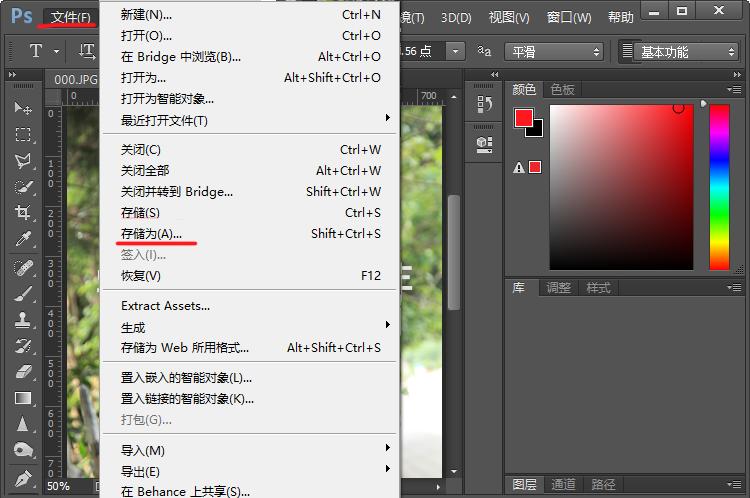The width and height of the screenshot is (750, 498).
Task: Choose 打开(O)... menu item
Action: pos(251,36)
